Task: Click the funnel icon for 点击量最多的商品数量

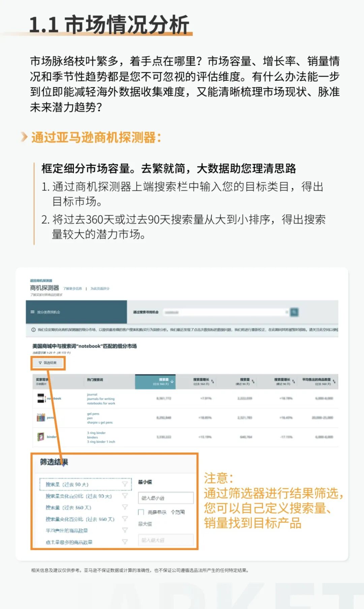Action: [x=125, y=542]
